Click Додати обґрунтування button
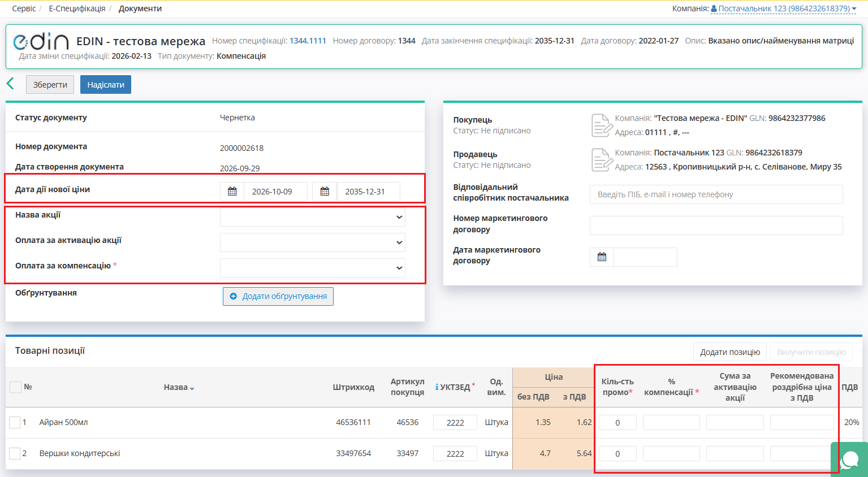This screenshot has height=477, width=868. (x=278, y=296)
